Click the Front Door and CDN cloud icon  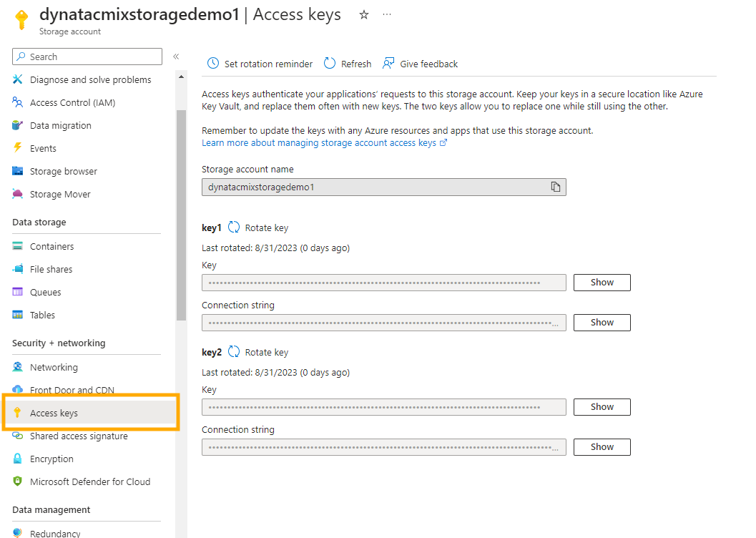(17, 389)
